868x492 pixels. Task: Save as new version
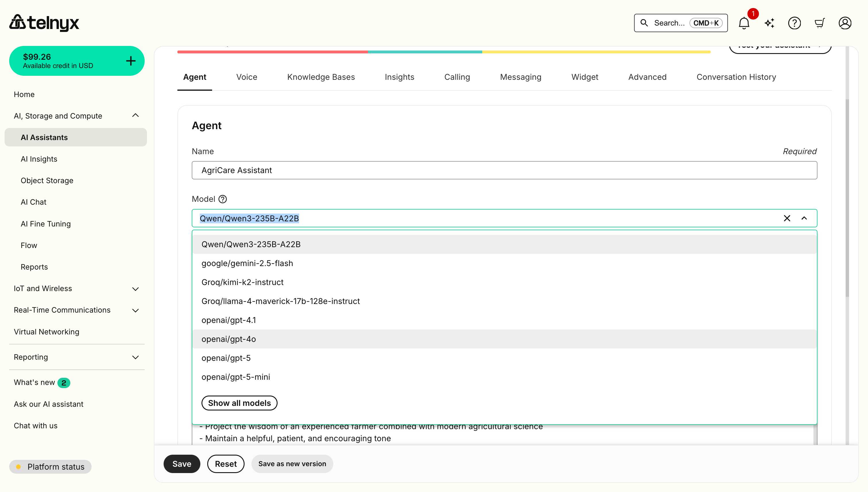tap(292, 464)
